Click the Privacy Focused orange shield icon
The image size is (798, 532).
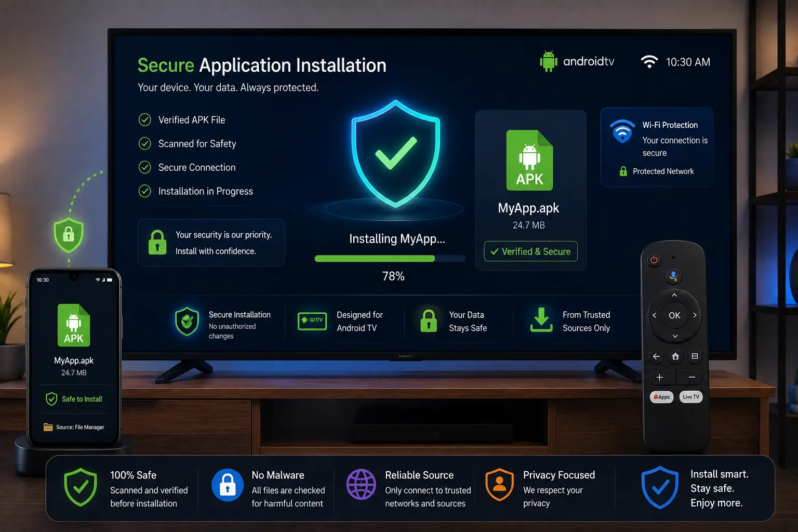pos(499,485)
